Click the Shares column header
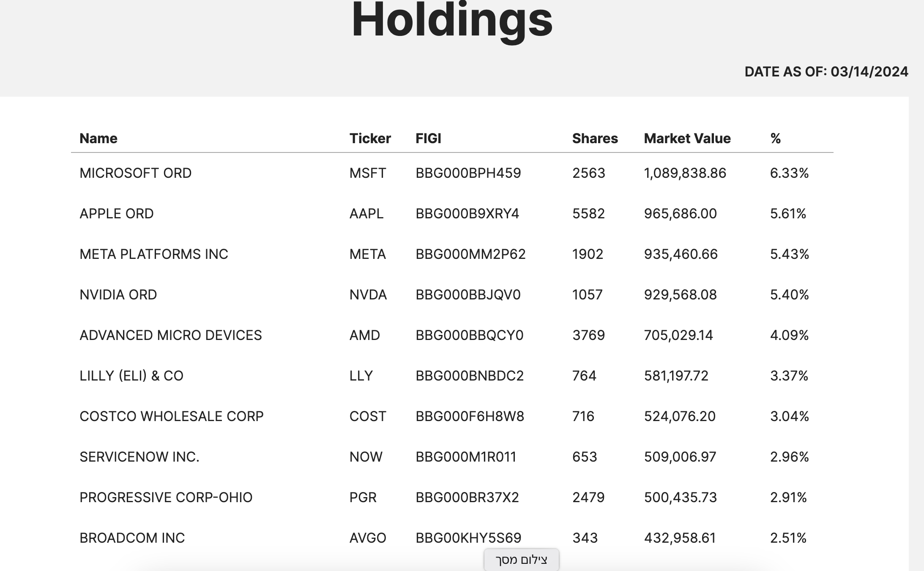 click(x=595, y=139)
